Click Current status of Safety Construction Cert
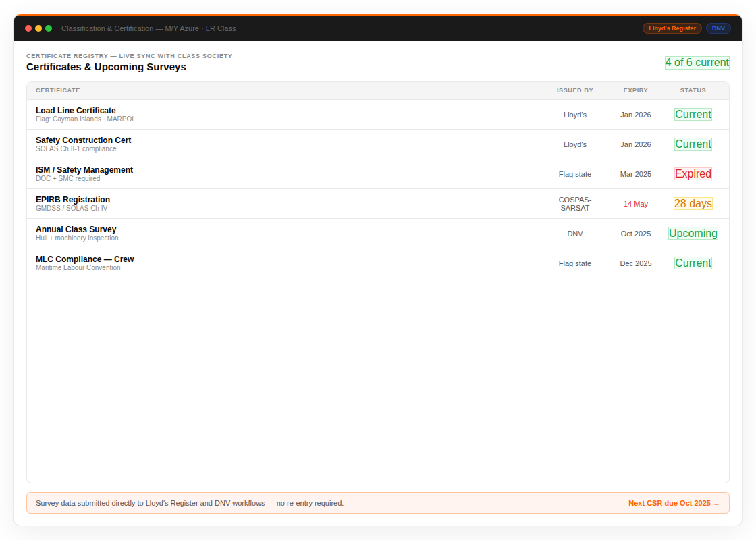Viewport: 756px width, 540px height. pyautogui.click(x=693, y=144)
